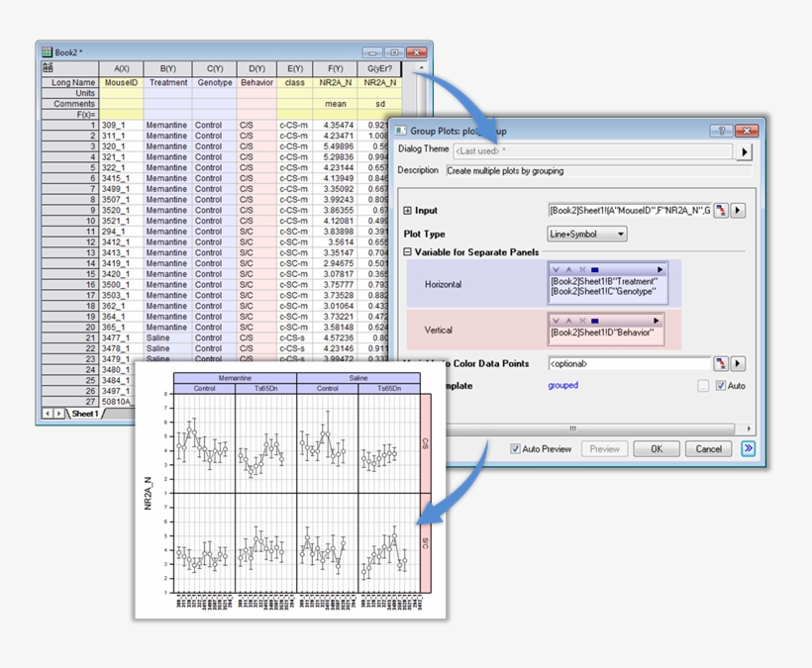Click the Cancel button

708,448
